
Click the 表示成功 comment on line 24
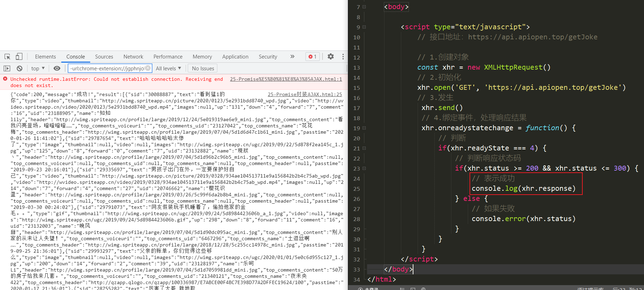493,178
